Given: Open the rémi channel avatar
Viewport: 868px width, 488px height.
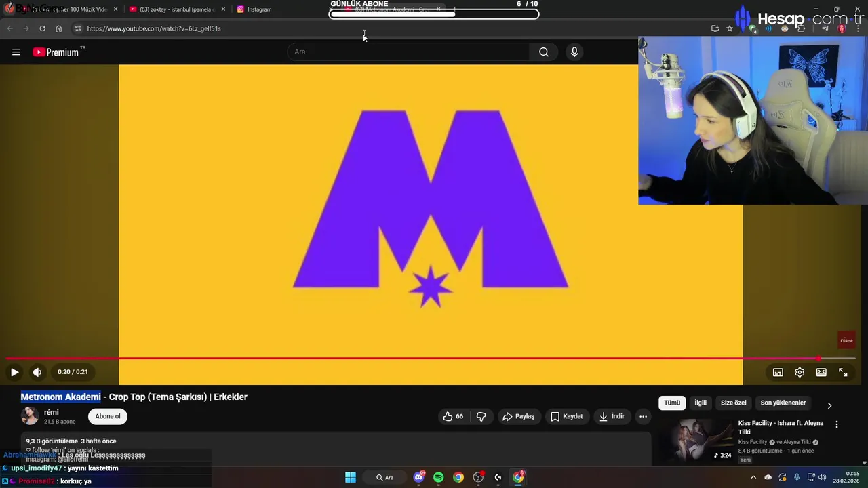Looking at the screenshot, I should click(30, 416).
